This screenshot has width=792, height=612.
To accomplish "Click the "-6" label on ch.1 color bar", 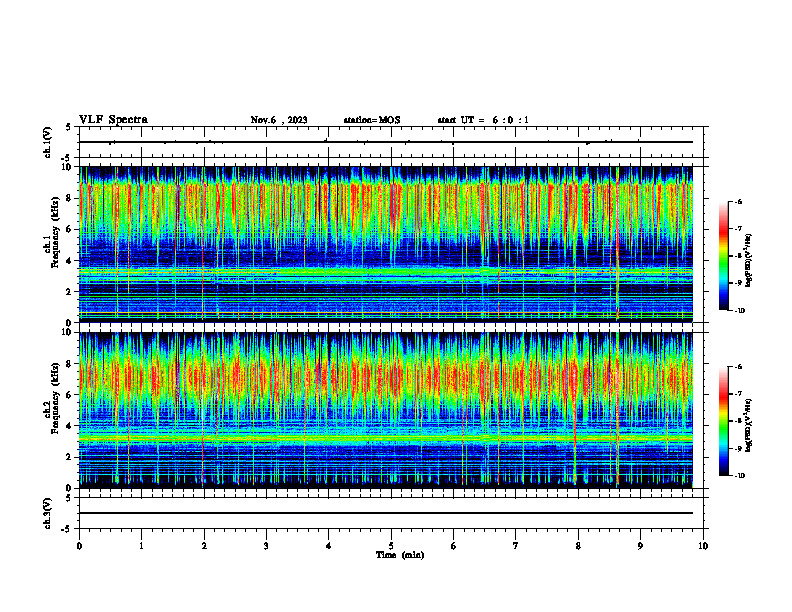I will (x=738, y=201).
